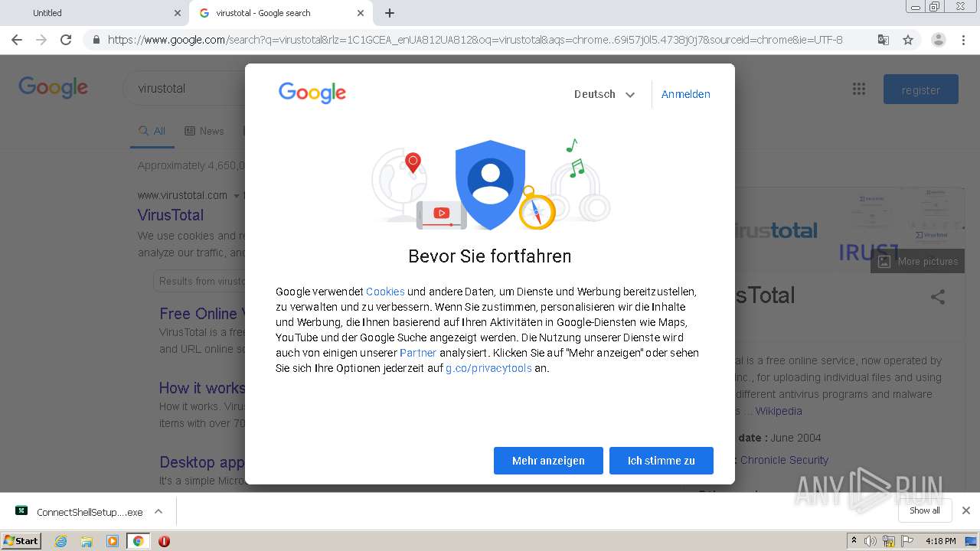Go back to previous page
Image resolution: width=980 pixels, height=551 pixels.
(17, 40)
